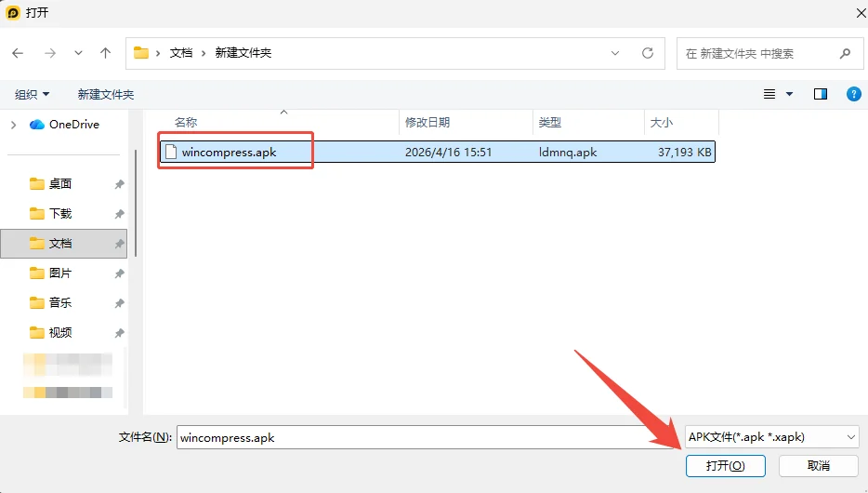Click the pin icon beside 图片
This screenshot has width=868, height=493.
tap(119, 273)
